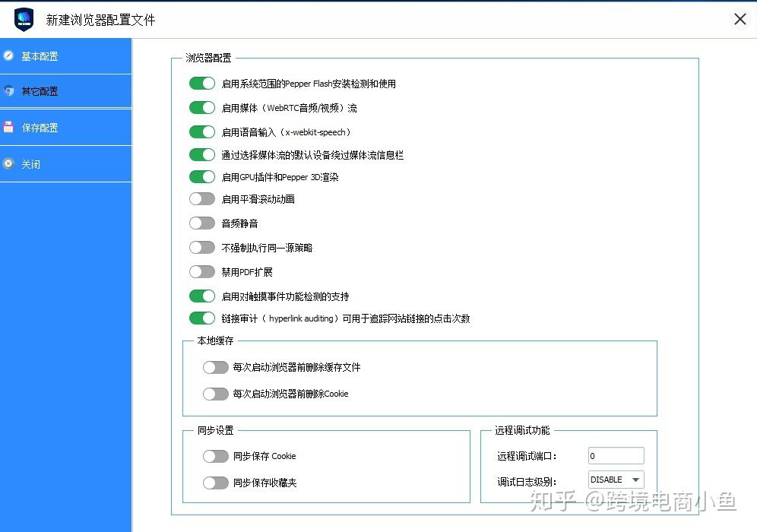
Task: Click the Chrome browser icon beside 其它配置
Action: [9, 91]
